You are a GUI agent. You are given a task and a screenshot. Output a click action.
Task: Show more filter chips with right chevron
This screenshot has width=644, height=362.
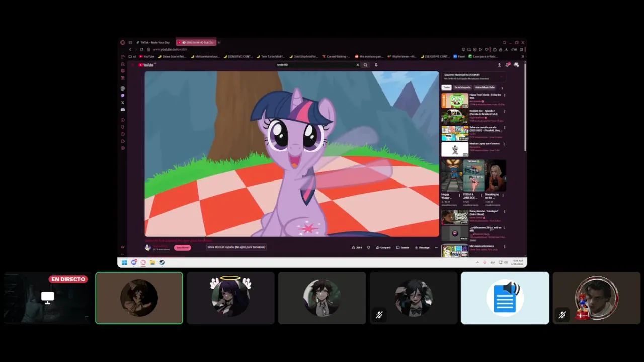(x=502, y=88)
